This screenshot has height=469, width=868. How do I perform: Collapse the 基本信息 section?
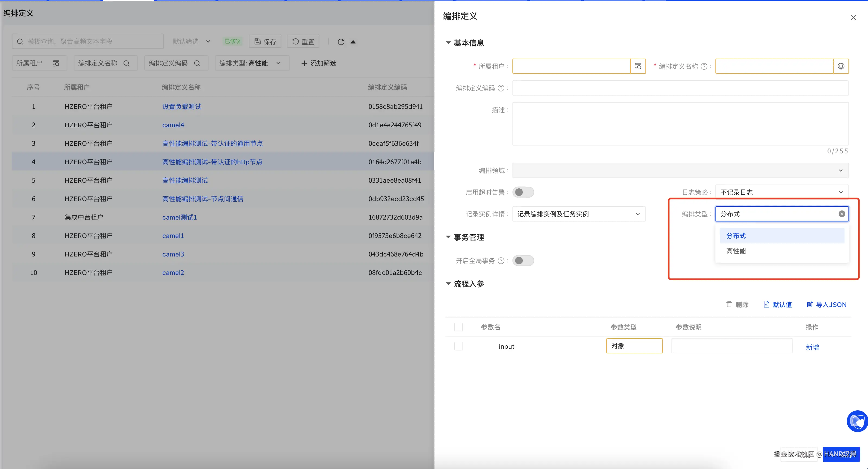pos(448,43)
